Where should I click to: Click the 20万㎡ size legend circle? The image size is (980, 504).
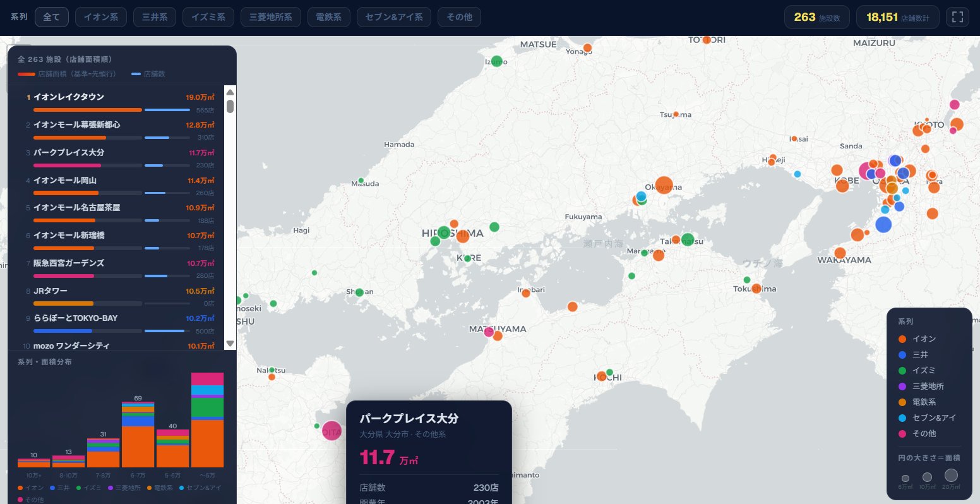coord(951,476)
